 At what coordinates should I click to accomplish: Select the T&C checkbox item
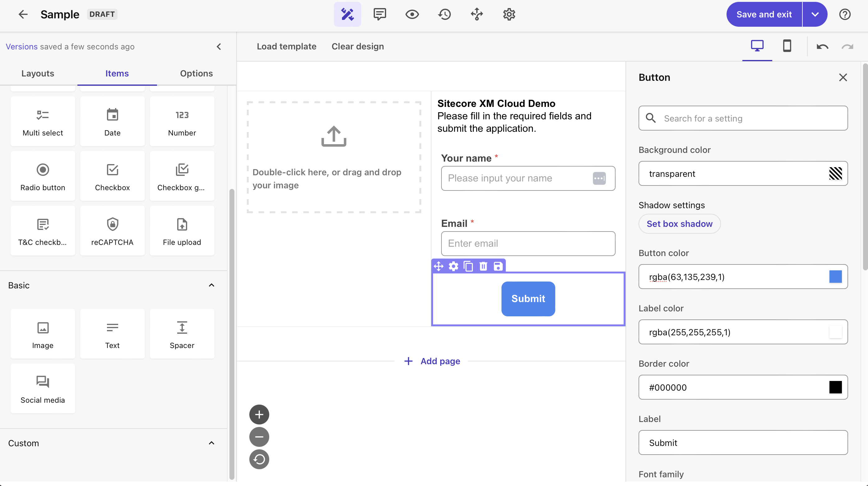(x=43, y=231)
